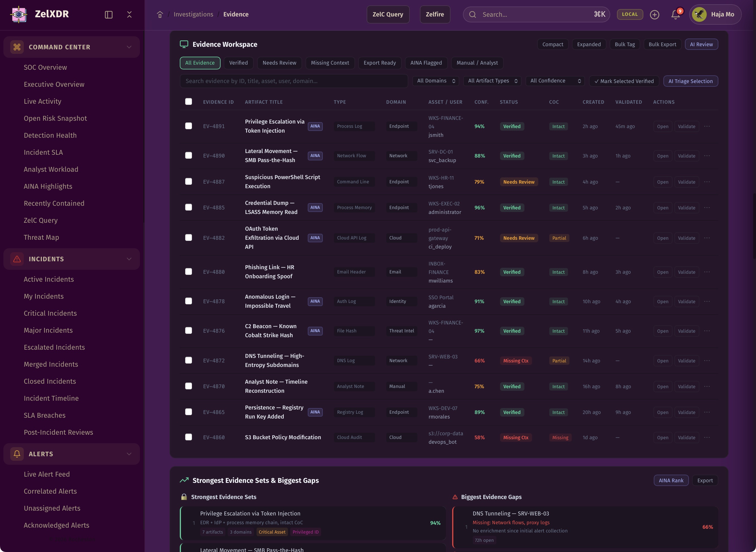Select the EV-4887 row checkbox

pyautogui.click(x=188, y=181)
